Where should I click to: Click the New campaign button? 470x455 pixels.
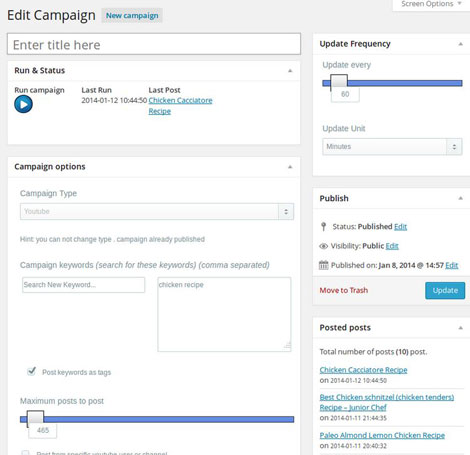[x=132, y=16]
